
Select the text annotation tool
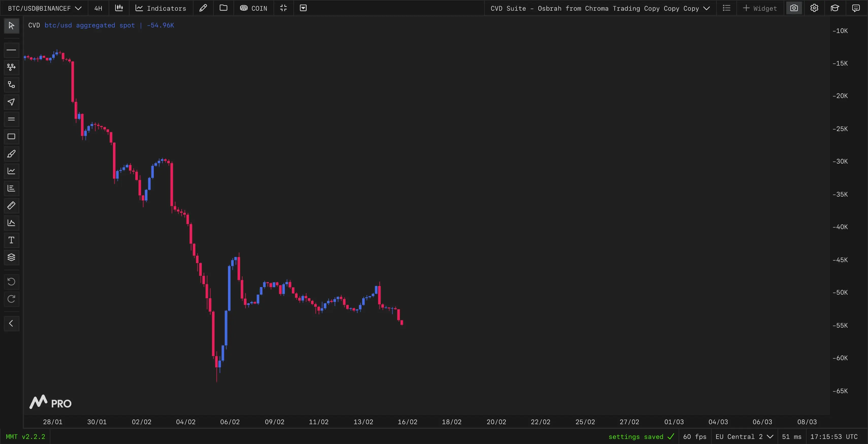(x=11, y=240)
